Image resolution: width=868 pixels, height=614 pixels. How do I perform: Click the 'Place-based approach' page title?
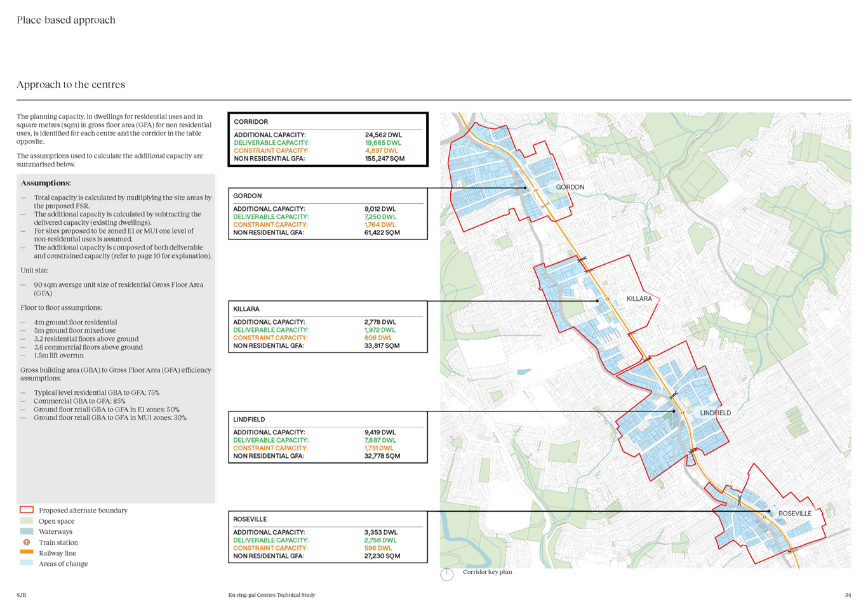click(x=66, y=20)
